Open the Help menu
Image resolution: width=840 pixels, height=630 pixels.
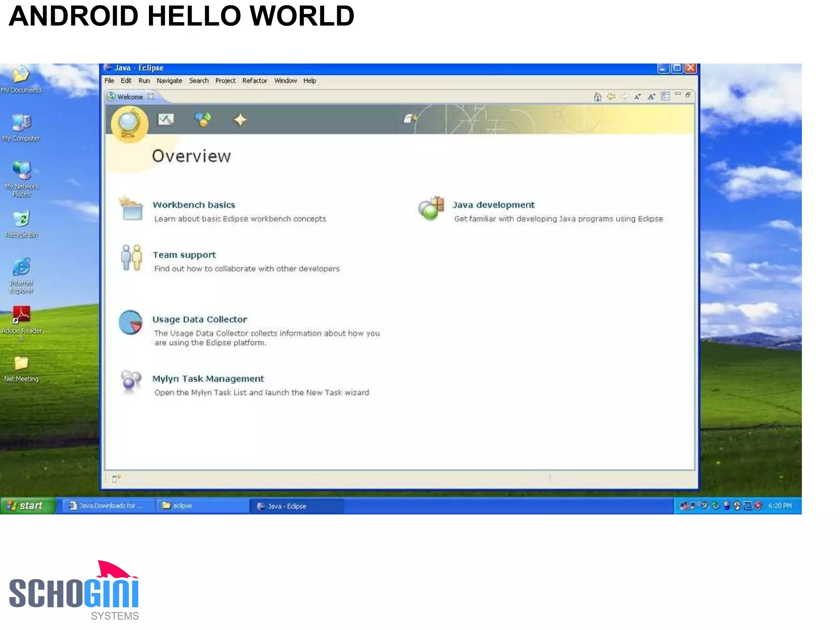tap(310, 81)
